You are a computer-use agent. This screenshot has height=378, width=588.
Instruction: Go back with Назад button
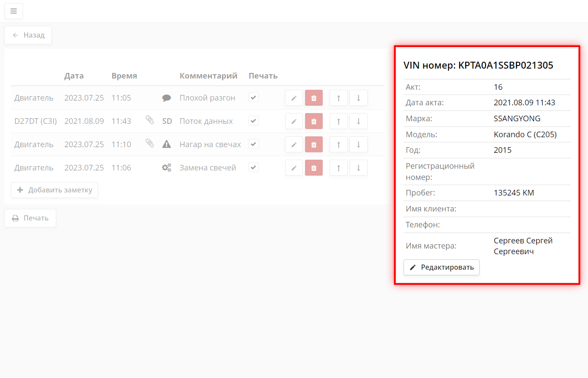click(28, 35)
